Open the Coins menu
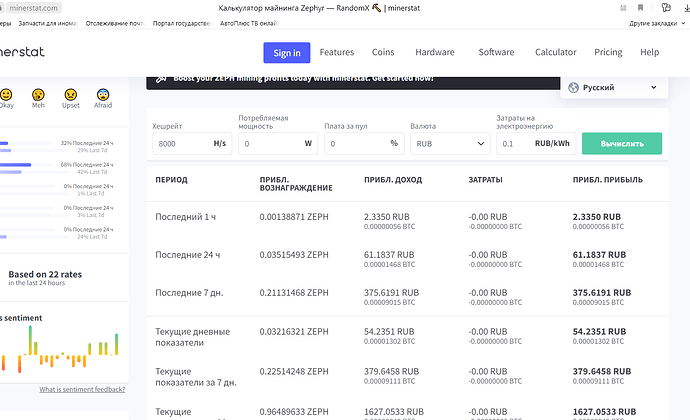 tap(383, 52)
